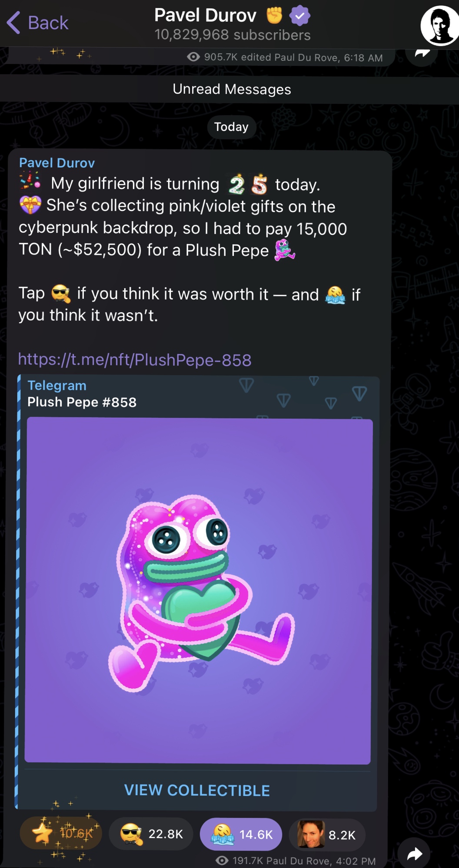Toggle the Durov face reaction 8.2K

(x=327, y=834)
